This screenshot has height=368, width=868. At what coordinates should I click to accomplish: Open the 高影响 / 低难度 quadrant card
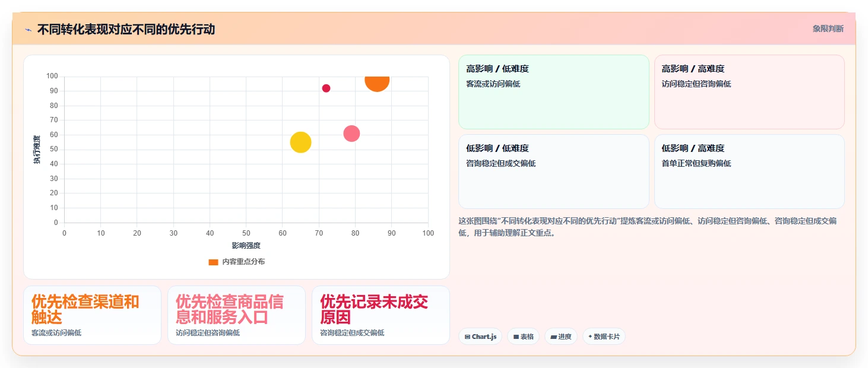[x=553, y=92]
